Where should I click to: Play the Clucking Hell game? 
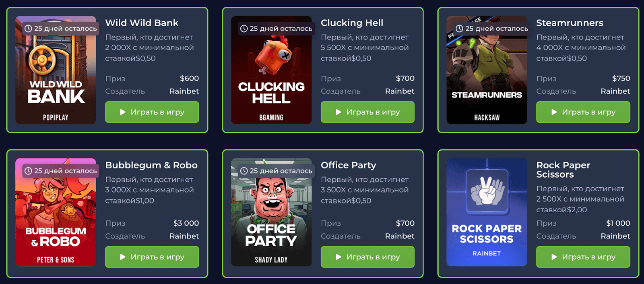pyautogui.click(x=367, y=112)
